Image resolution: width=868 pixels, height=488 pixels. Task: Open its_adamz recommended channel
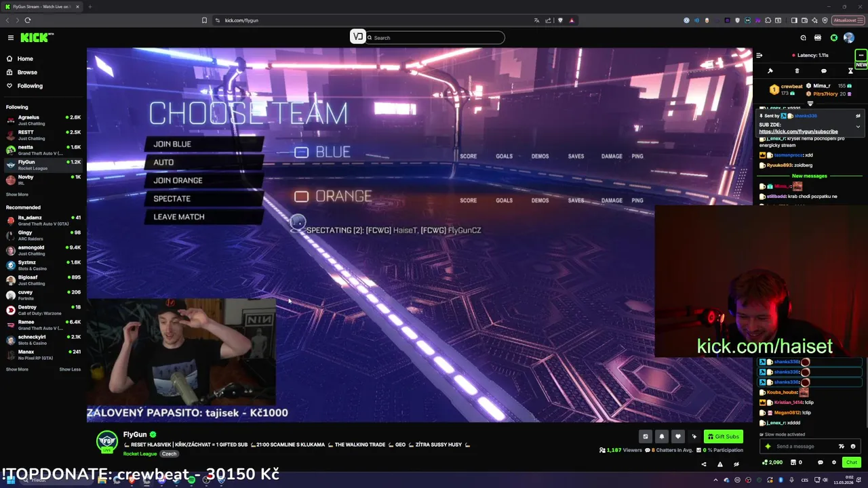tap(43, 220)
